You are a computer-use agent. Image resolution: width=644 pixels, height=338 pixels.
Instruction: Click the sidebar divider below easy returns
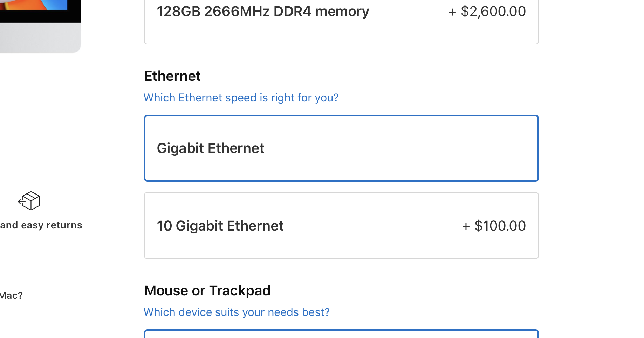(42, 270)
